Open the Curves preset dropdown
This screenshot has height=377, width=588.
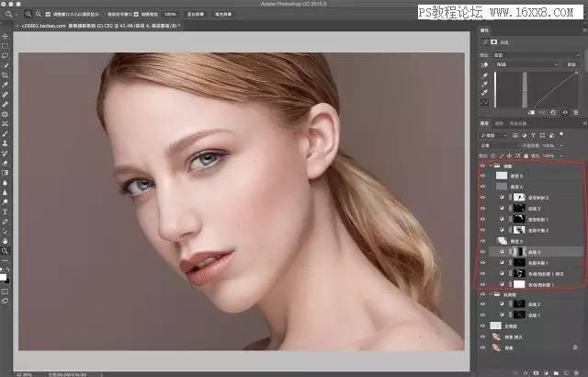[537, 55]
